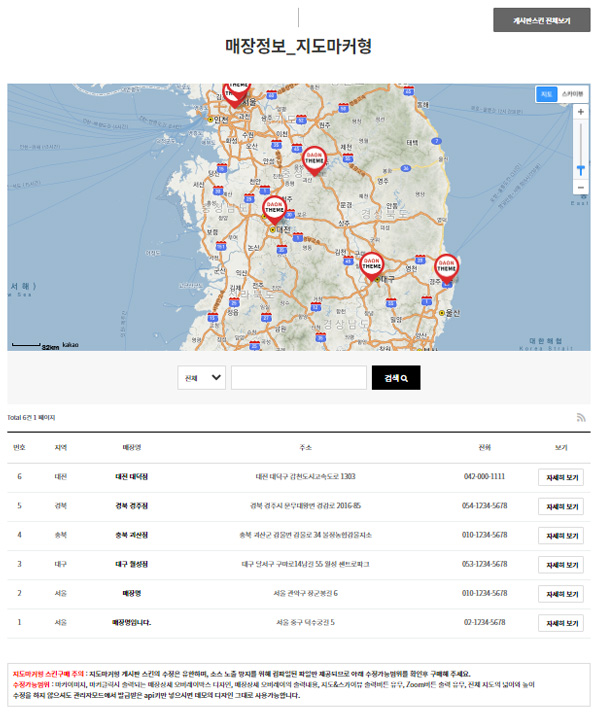Open the 대구 달성점 store name link
This screenshot has width=600, height=718.
point(132,564)
